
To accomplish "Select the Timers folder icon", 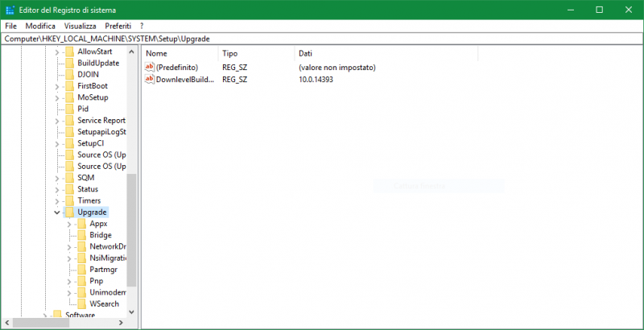I will click(x=70, y=200).
